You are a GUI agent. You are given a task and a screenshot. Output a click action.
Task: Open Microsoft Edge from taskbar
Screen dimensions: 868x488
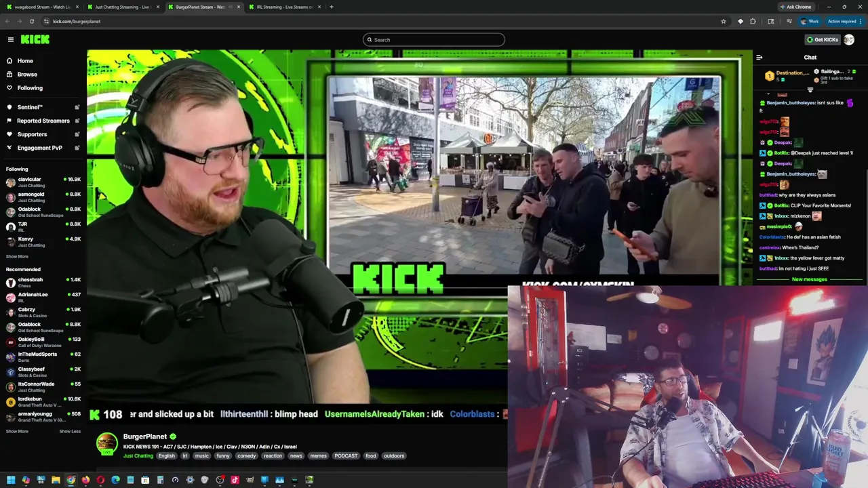(x=115, y=480)
